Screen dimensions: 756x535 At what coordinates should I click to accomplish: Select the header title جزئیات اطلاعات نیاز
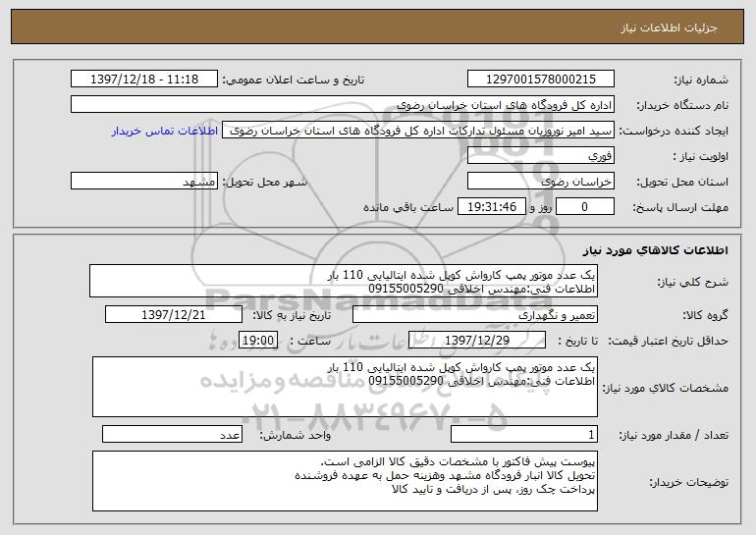pos(669,27)
